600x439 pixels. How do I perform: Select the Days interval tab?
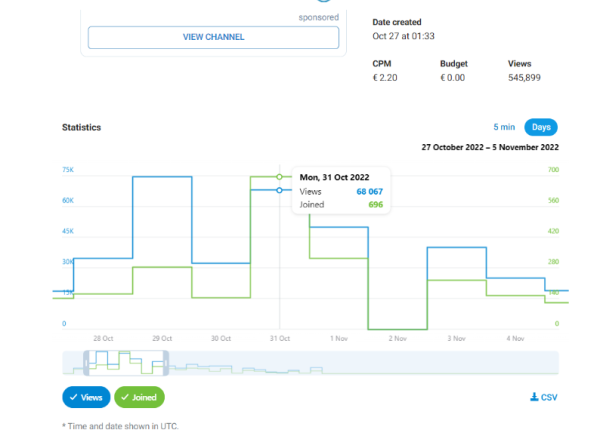(x=540, y=128)
